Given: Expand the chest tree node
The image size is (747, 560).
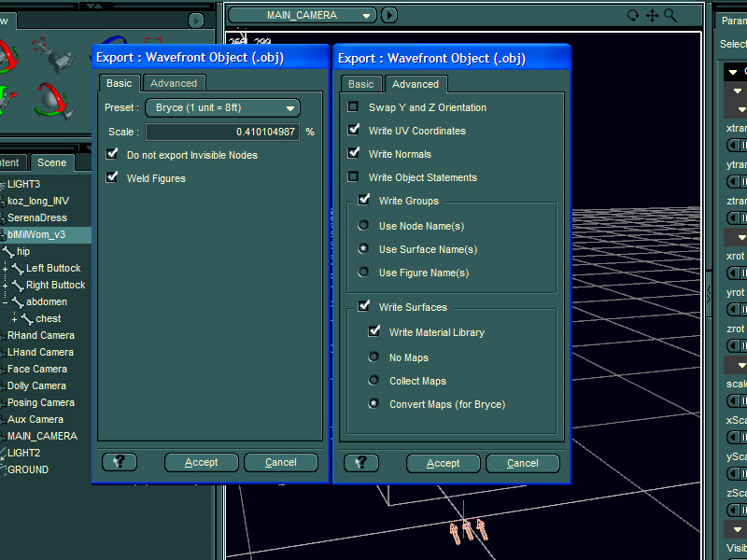Looking at the screenshot, I should [14, 319].
